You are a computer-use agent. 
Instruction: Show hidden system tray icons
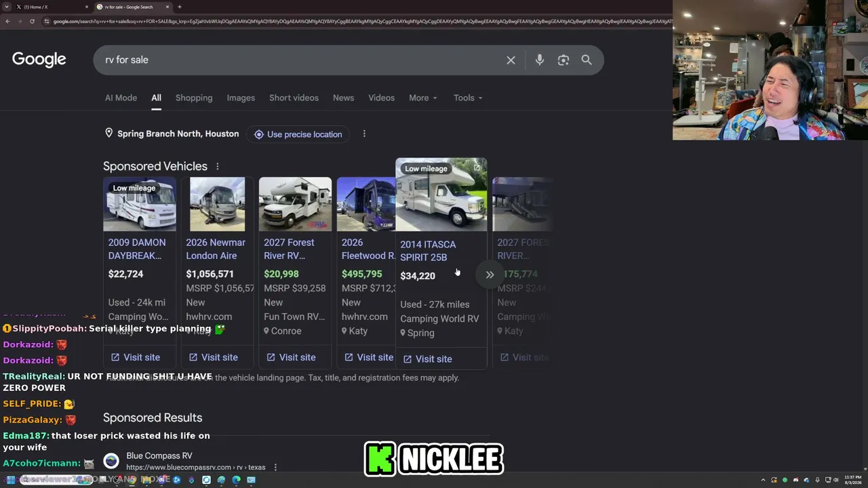click(x=763, y=480)
